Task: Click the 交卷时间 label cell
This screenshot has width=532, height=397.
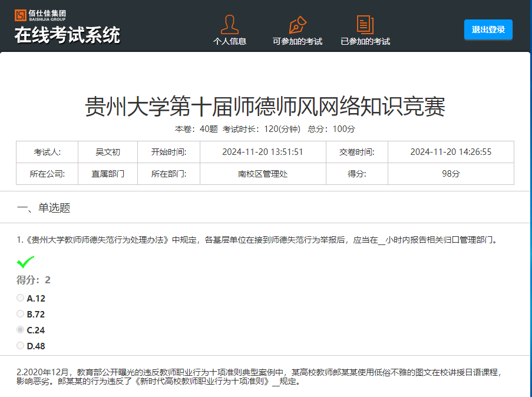Action: (x=357, y=152)
